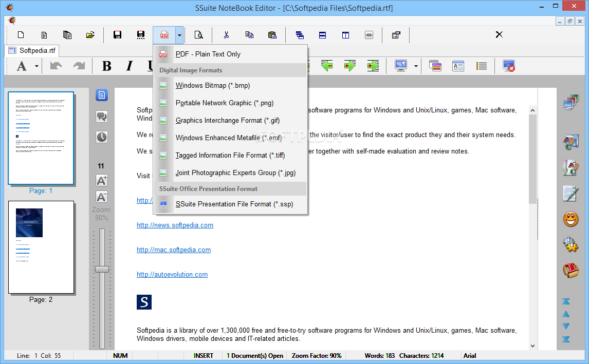Click the bullet list icon
Screen dimensions: 589x364
coord(481,66)
